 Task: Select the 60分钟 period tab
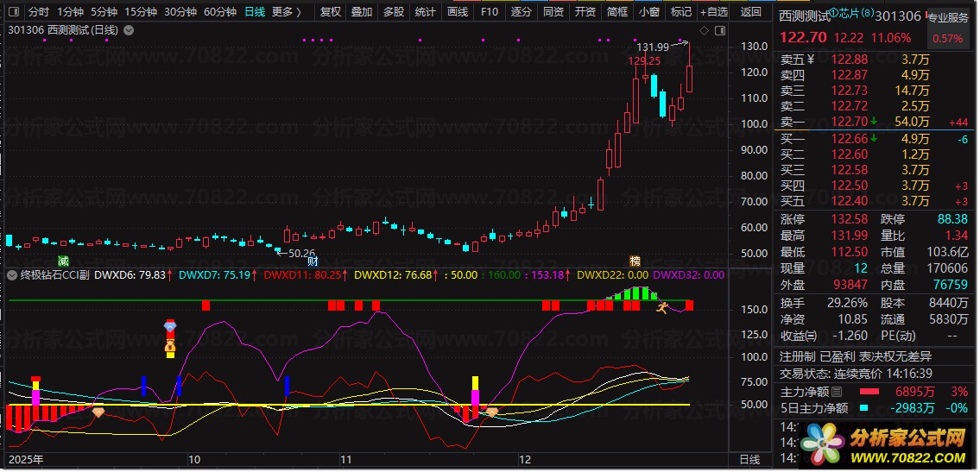click(x=220, y=12)
